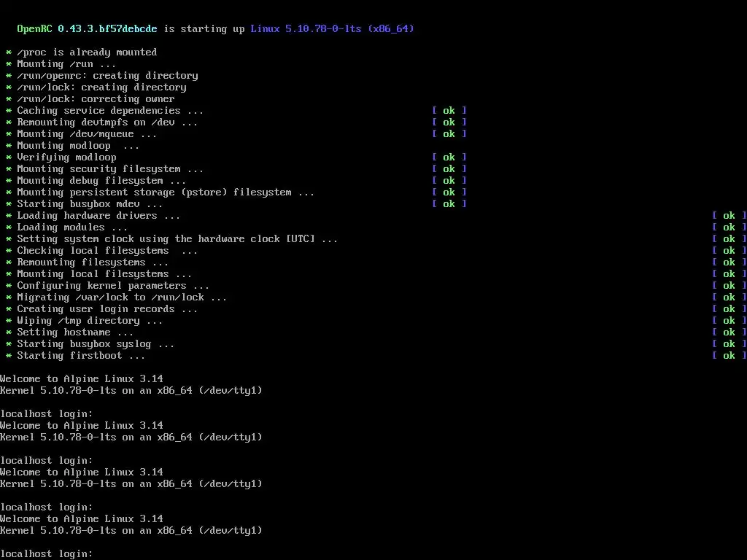Select 'Mounting debug filesystem' line
Viewport: 747px width, 560px height.
[x=101, y=181]
